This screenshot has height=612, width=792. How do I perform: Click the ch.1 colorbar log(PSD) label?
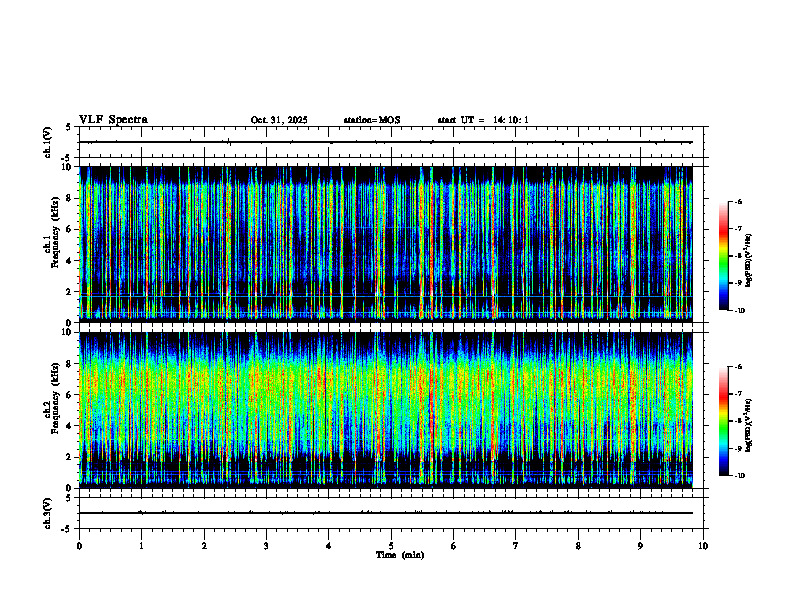(x=749, y=260)
